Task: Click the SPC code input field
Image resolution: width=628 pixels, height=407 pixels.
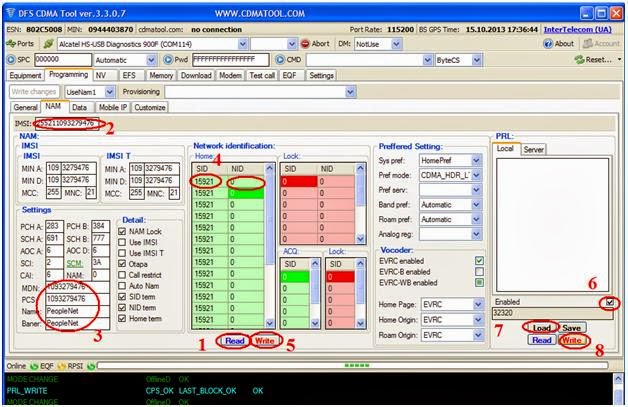Action: [x=63, y=60]
